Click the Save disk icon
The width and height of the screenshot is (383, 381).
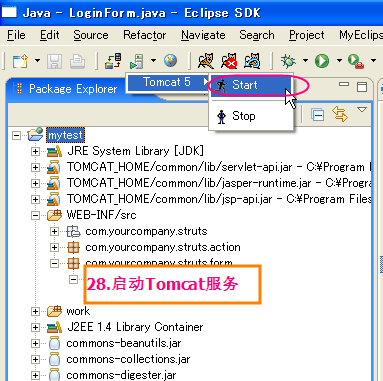[x=54, y=61]
